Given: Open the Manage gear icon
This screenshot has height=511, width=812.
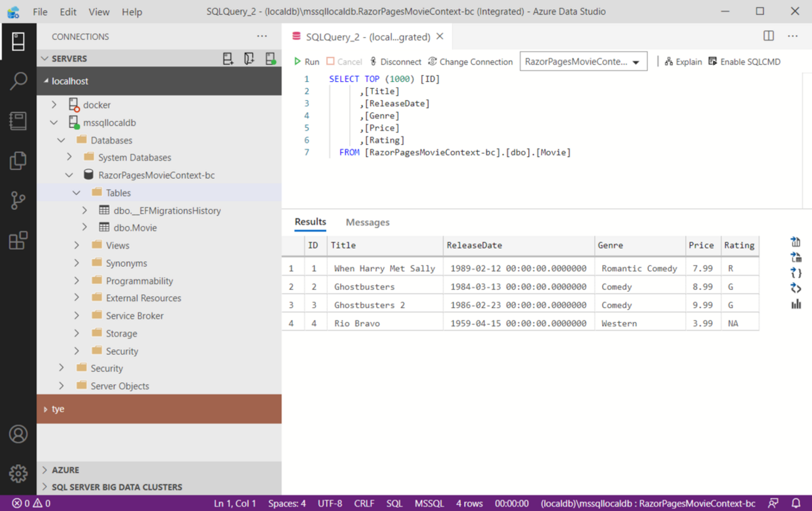Looking at the screenshot, I should coord(18,474).
